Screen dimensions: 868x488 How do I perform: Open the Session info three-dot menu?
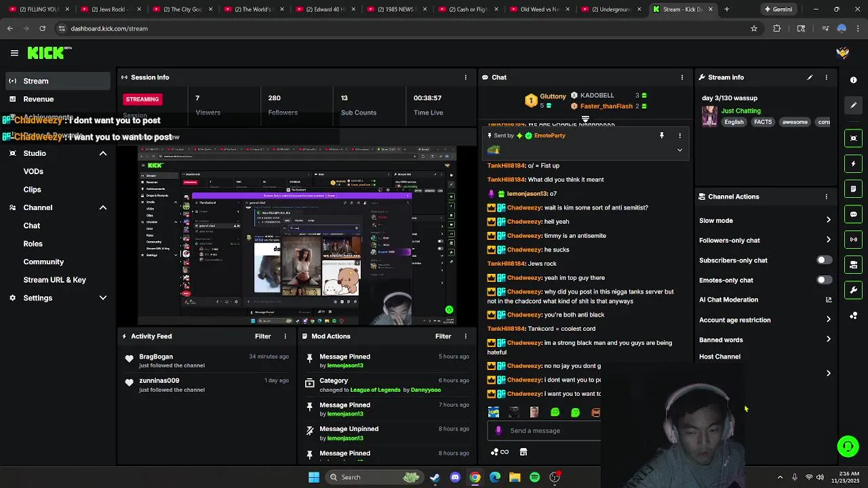coord(465,77)
